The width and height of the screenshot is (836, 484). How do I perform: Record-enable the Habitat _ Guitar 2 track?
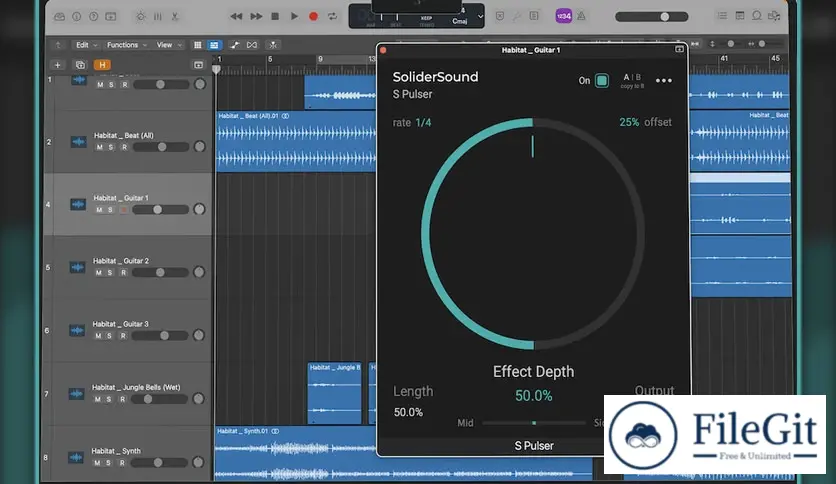123,272
